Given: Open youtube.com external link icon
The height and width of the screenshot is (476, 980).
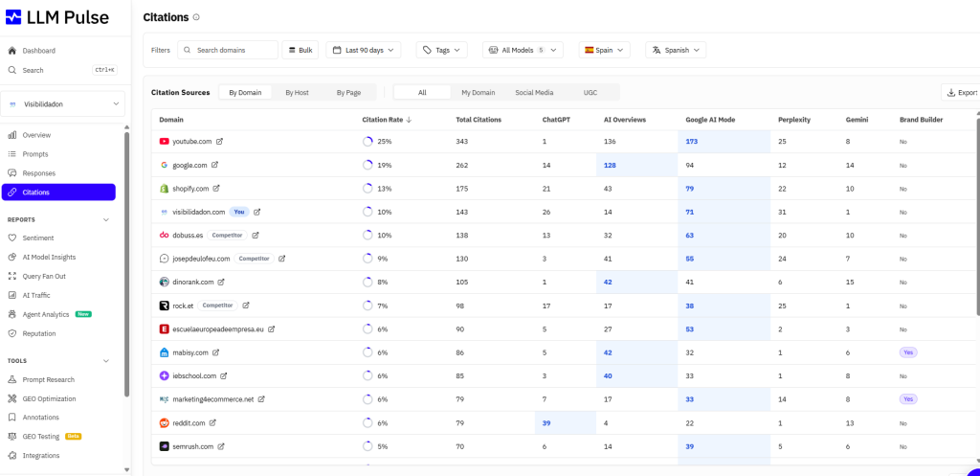Looking at the screenshot, I should 219,142.
